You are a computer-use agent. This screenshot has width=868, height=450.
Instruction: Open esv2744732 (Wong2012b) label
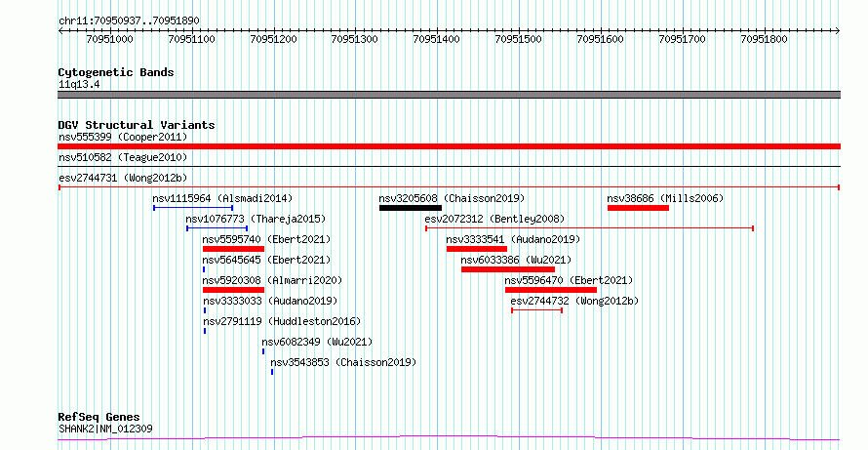tap(574, 301)
